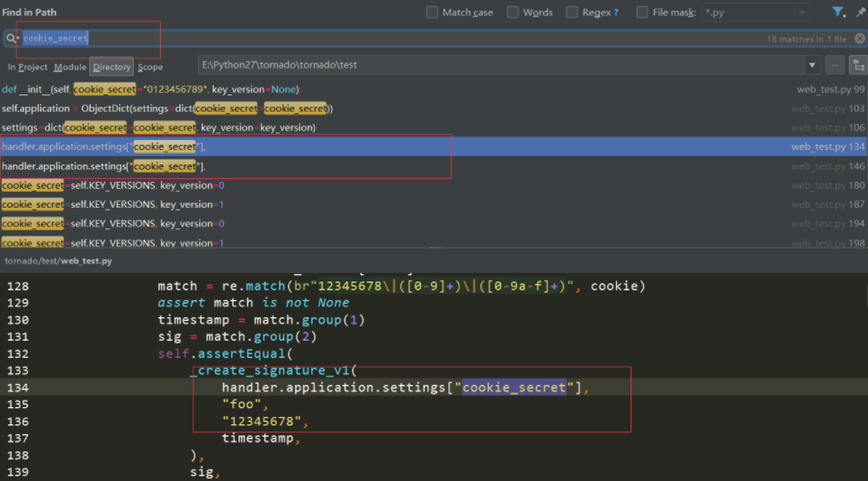
Task: Open Regex help question mark
Action: coord(615,13)
